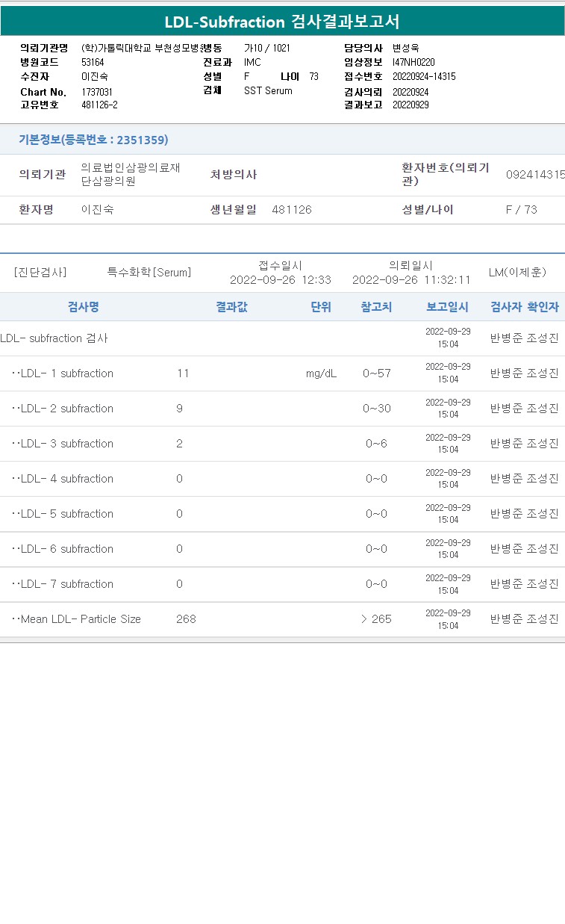This screenshot has height=924, width=565.
Task: Select the LDL- subfraction 검사 row
Action: (x=282, y=338)
